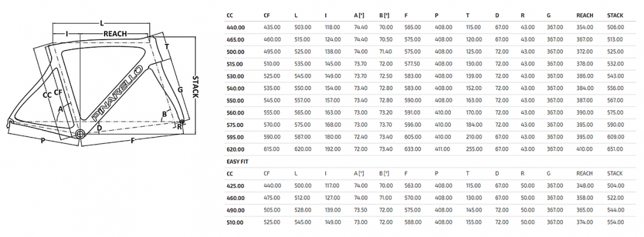Click the REACH label above the frame
The width and height of the screenshot is (644, 237).
(115, 34)
